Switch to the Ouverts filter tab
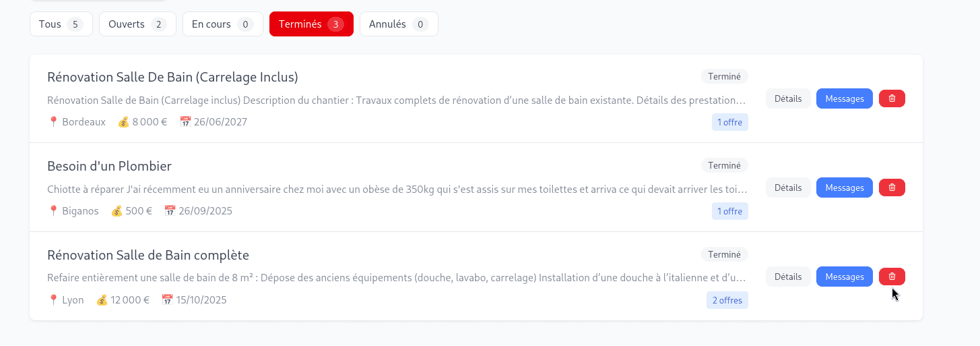The width and height of the screenshot is (980, 346). (137, 24)
